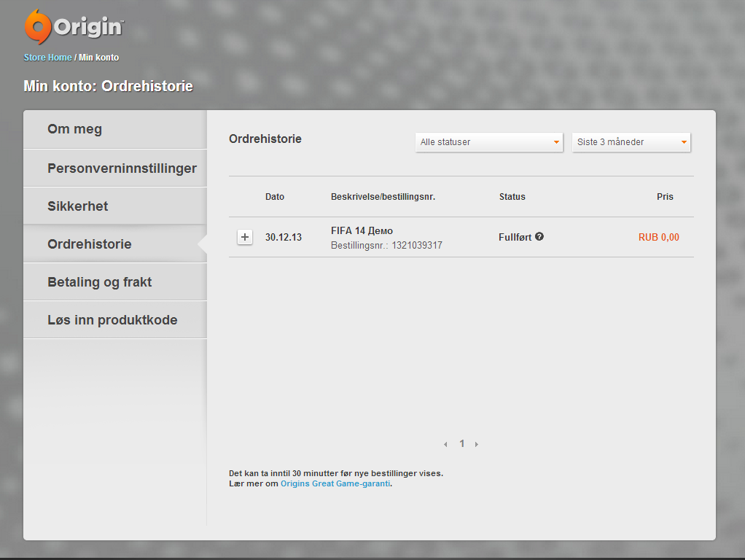Click the Min konto: Ordrehistorie page title
The height and width of the screenshot is (560, 745).
109,86
